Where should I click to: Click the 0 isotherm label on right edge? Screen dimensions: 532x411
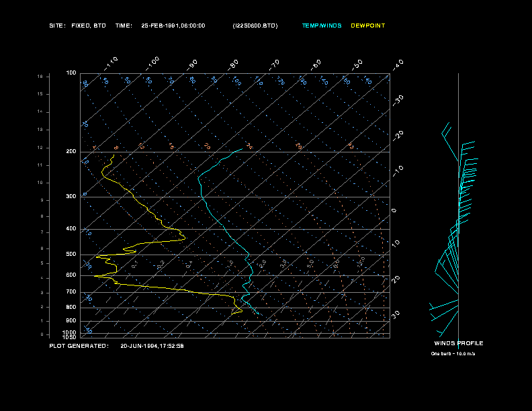(x=394, y=211)
